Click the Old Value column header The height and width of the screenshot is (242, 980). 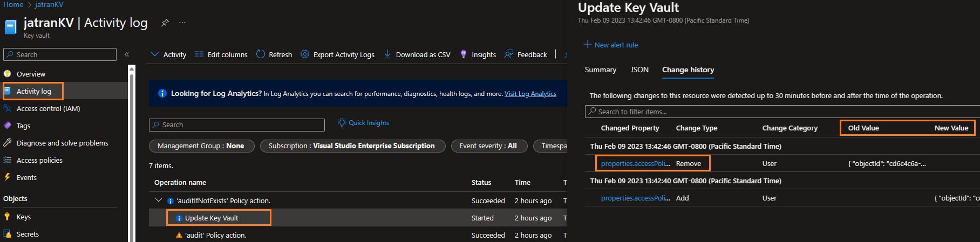tap(863, 128)
